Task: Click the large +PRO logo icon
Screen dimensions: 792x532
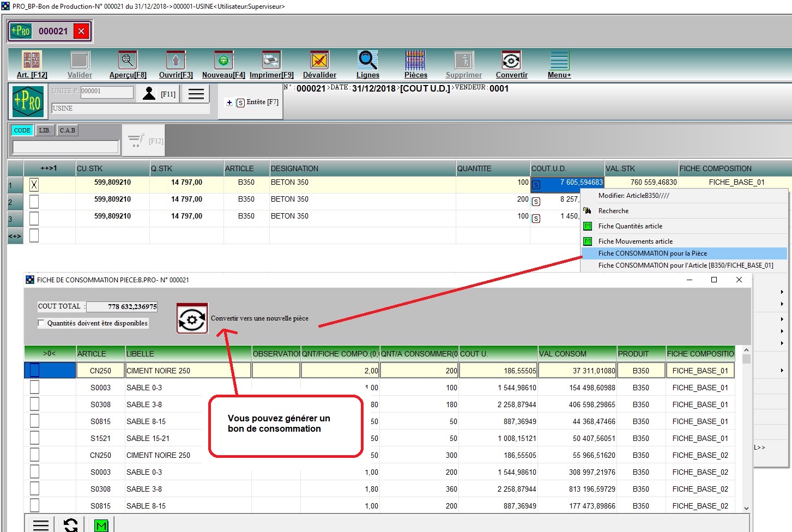Action: pos(28,101)
